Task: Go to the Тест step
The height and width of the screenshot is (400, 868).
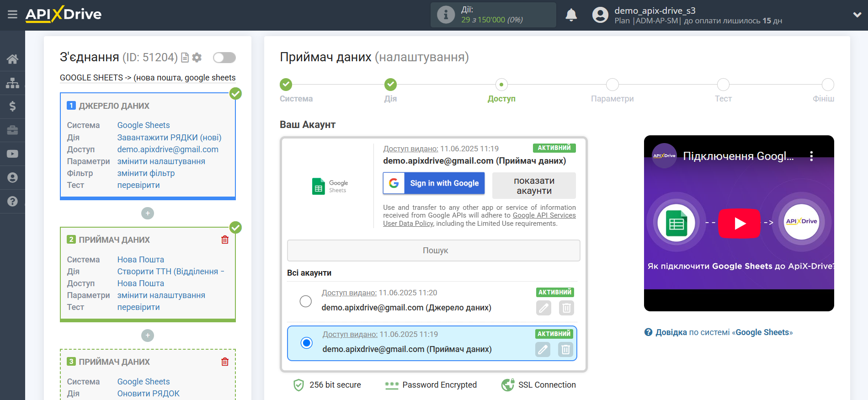Action: tap(723, 85)
